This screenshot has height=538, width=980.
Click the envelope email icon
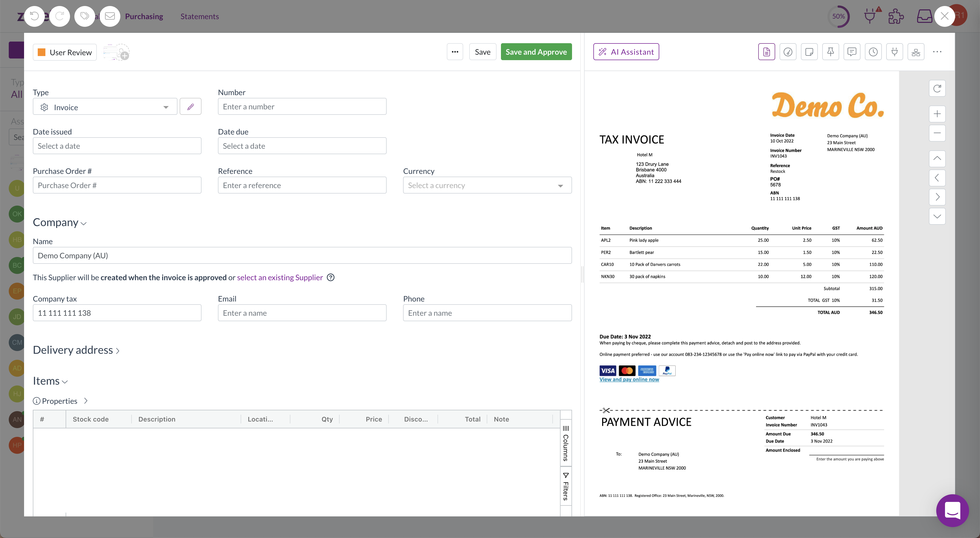110,16
